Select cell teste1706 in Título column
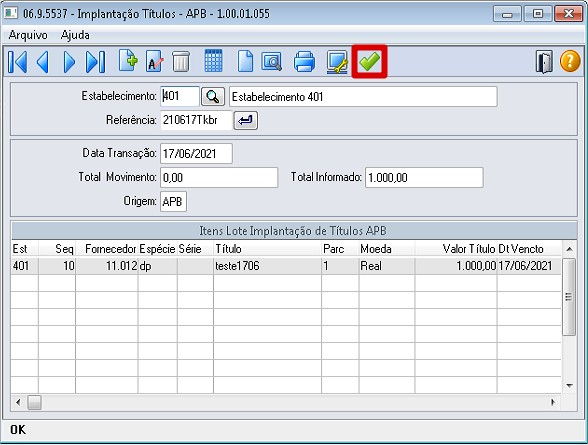Screen dimensions: 588x445 coord(267,266)
